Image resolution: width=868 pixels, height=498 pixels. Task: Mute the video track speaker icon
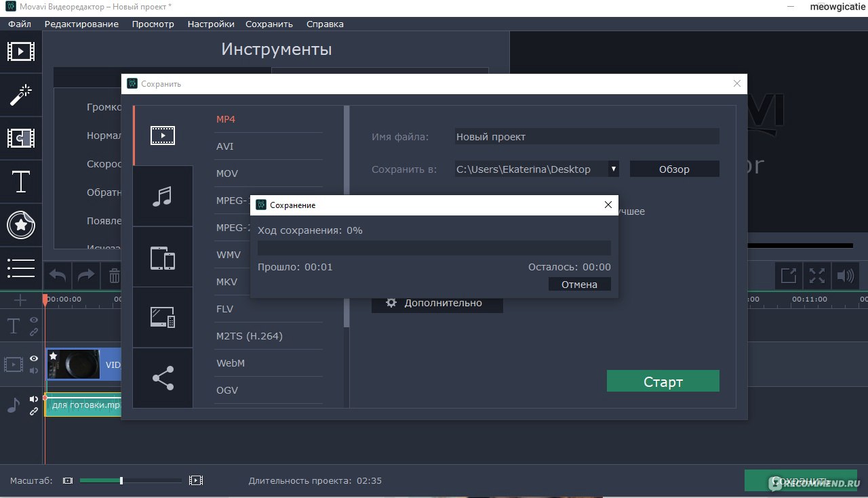pos(34,371)
